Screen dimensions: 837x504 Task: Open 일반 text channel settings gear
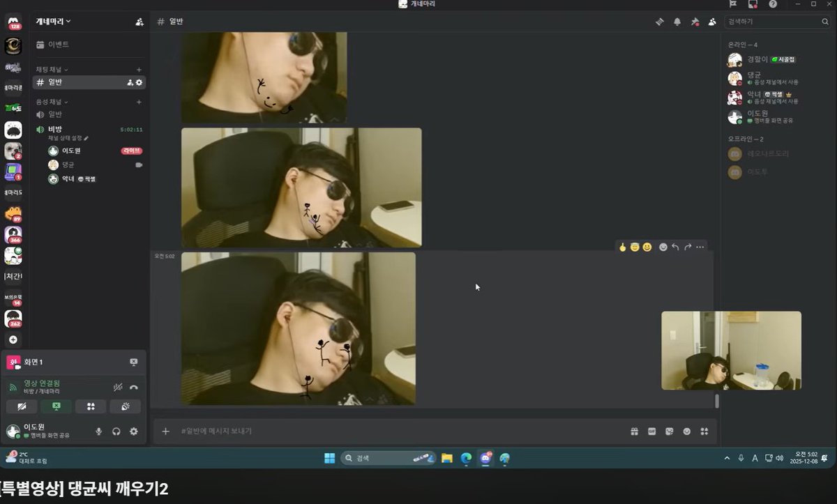(139, 82)
